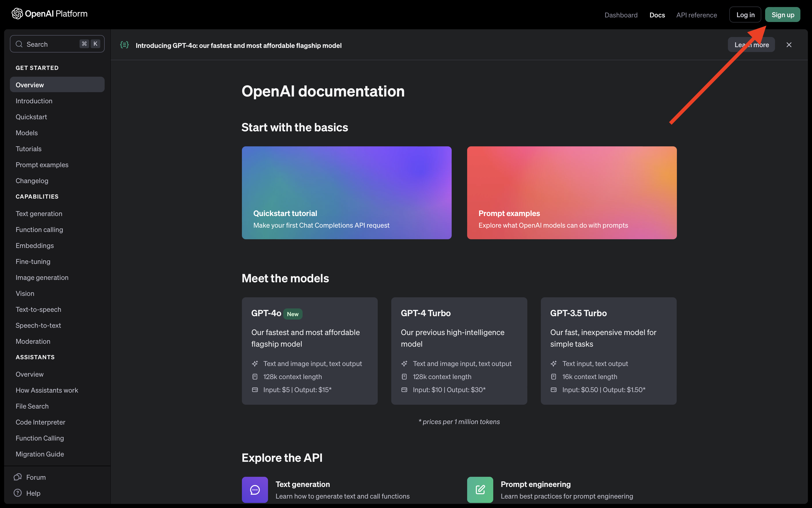The image size is (812, 508).
Task: Focus the Search input field
Action: point(57,44)
